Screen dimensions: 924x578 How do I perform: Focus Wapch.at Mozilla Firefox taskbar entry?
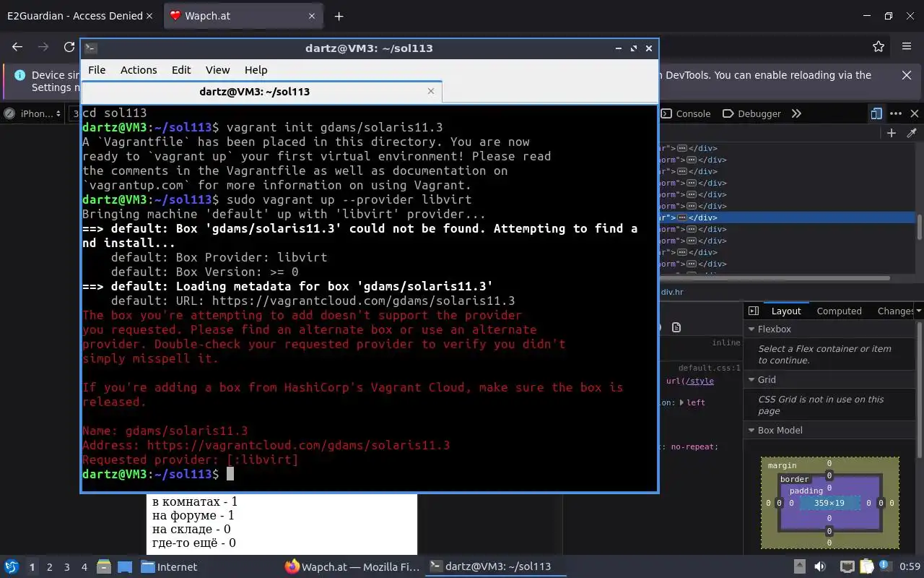click(352, 567)
